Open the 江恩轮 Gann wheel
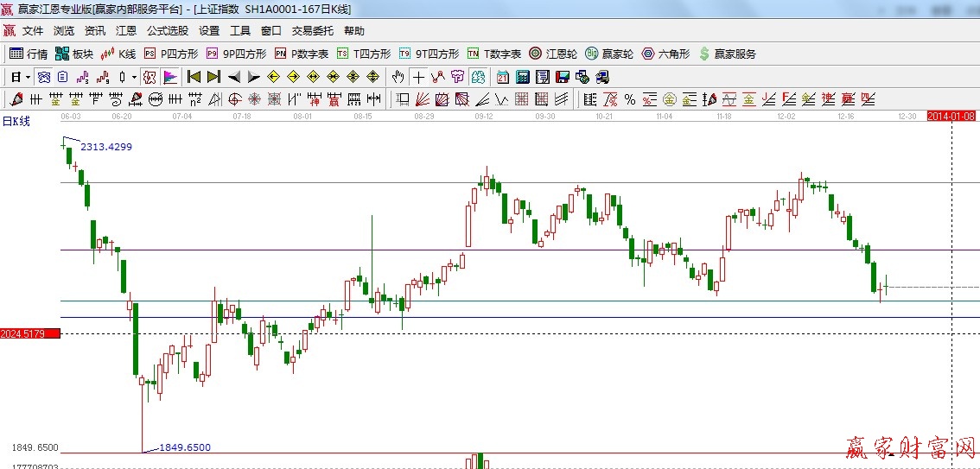 tap(554, 54)
